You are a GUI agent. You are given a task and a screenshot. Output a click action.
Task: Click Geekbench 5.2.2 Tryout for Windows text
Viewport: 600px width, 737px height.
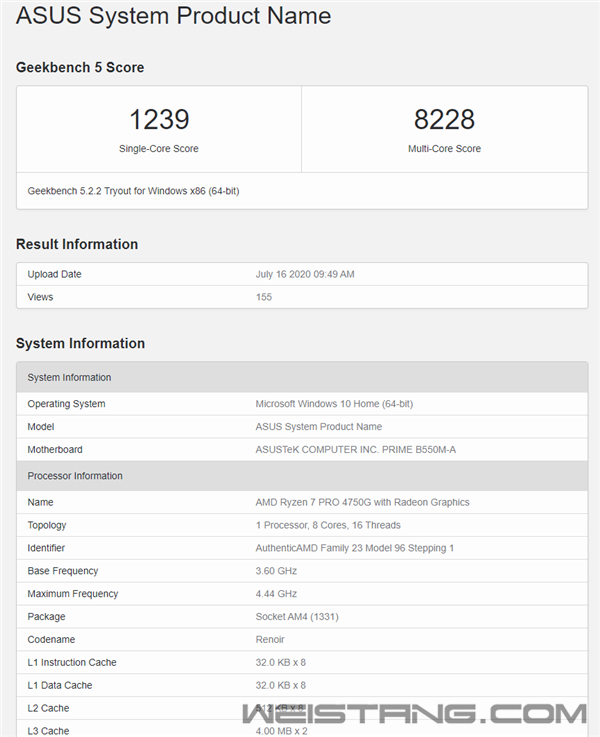click(133, 191)
